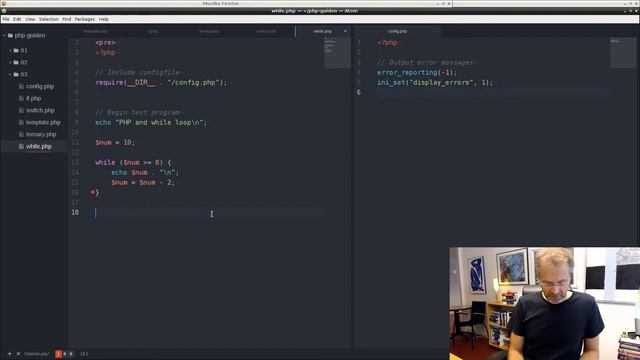Open the Packages menu

(x=85, y=19)
